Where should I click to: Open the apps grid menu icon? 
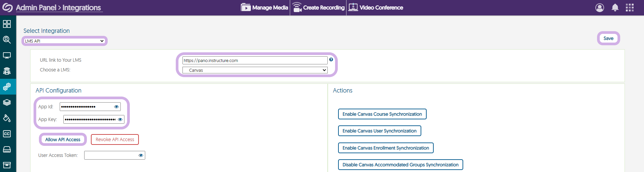(630, 8)
